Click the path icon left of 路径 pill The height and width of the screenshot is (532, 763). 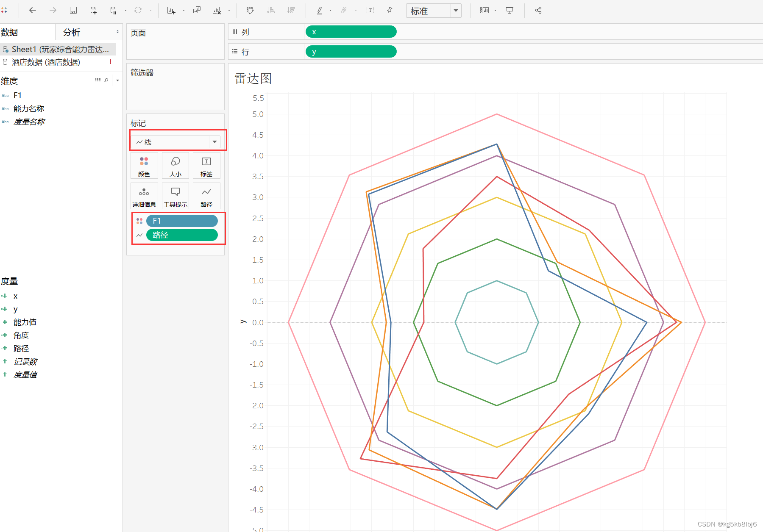coord(139,235)
